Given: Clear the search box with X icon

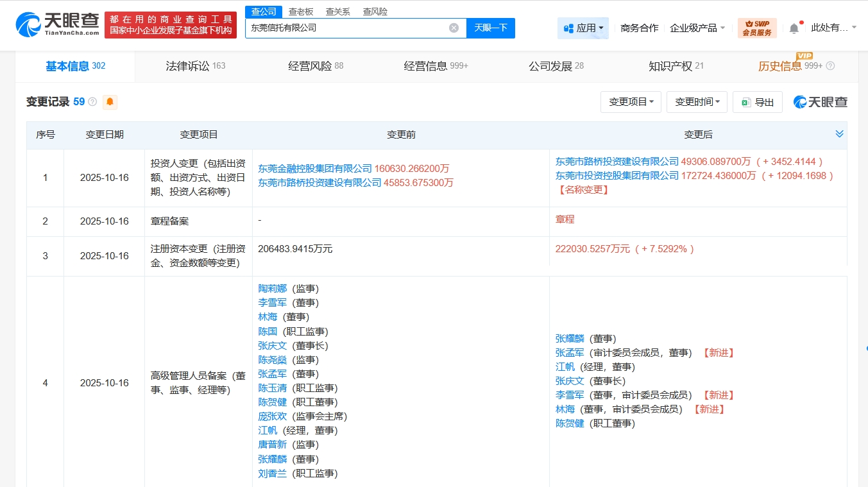Looking at the screenshot, I should click(454, 28).
